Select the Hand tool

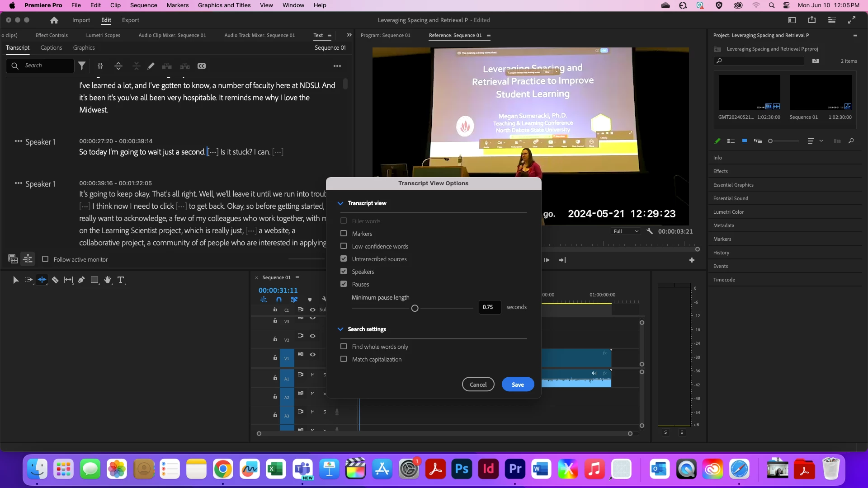coord(108,280)
